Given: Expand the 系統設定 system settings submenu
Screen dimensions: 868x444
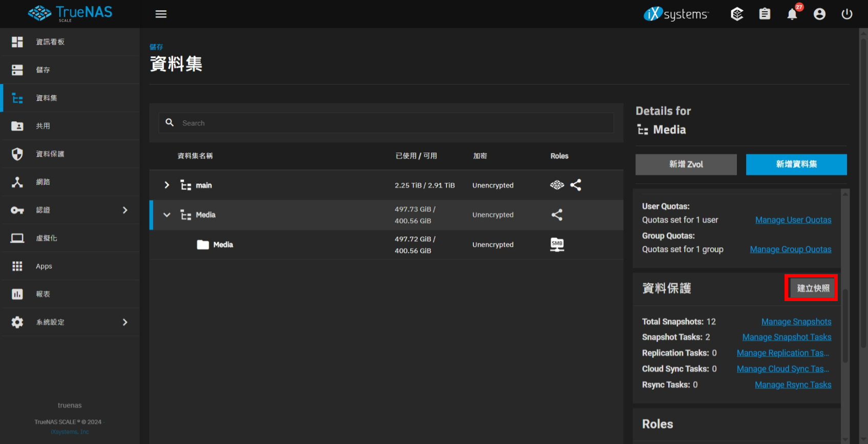Looking at the screenshot, I should click(x=125, y=322).
